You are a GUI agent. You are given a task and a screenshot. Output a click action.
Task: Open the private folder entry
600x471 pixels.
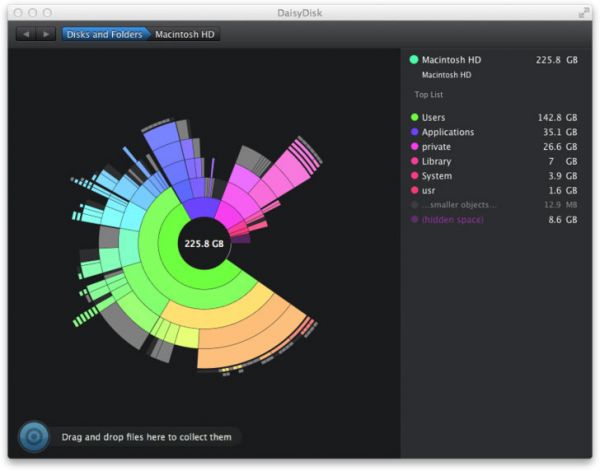[493, 147]
